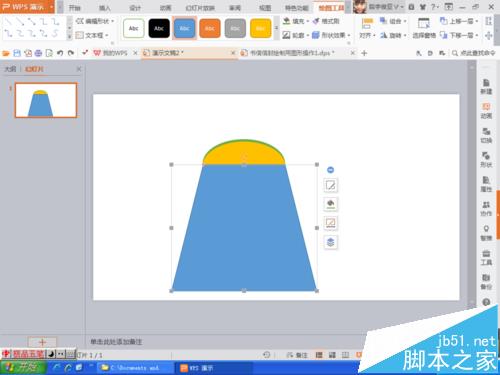Open the 编辑形状 dropdown
This screenshot has height=375, width=500.
click(95, 21)
